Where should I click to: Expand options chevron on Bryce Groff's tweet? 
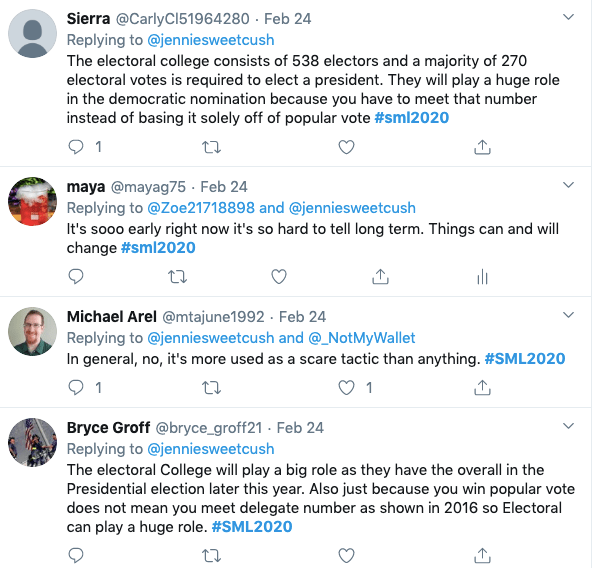[x=568, y=426]
